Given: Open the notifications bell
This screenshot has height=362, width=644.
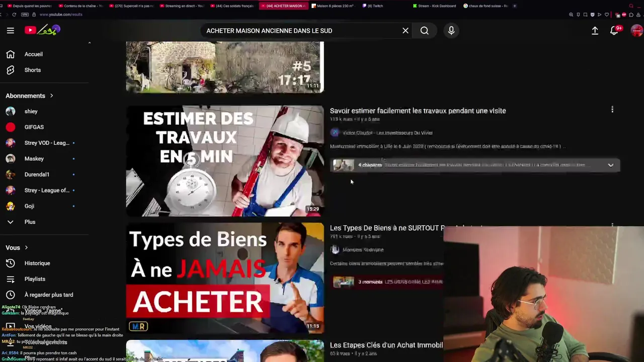Looking at the screenshot, I should [614, 31].
